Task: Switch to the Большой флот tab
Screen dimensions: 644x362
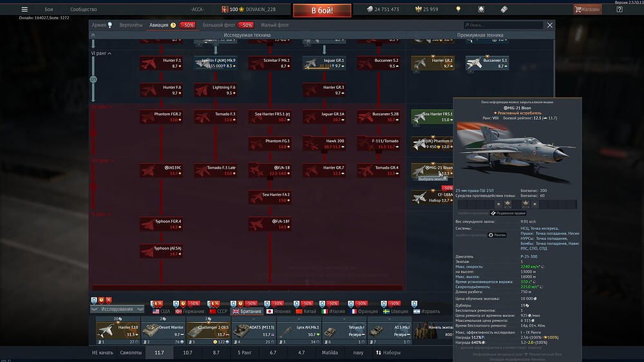Action: pyautogui.click(x=227, y=25)
